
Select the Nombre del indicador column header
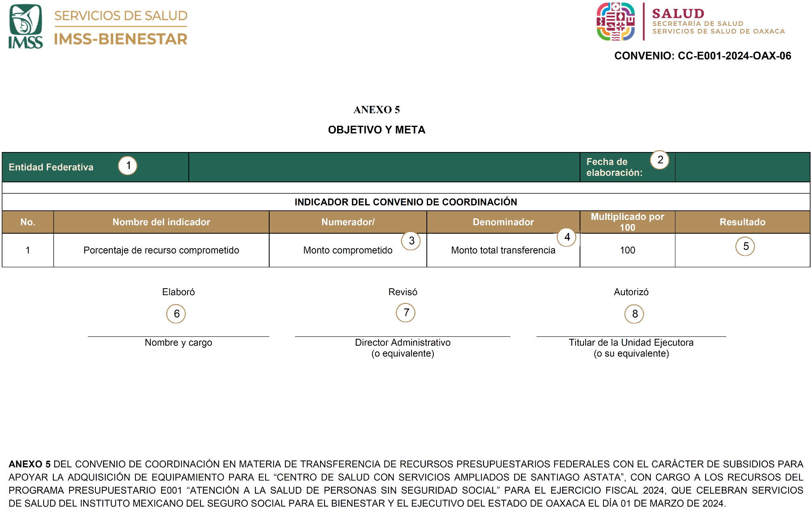point(161,222)
